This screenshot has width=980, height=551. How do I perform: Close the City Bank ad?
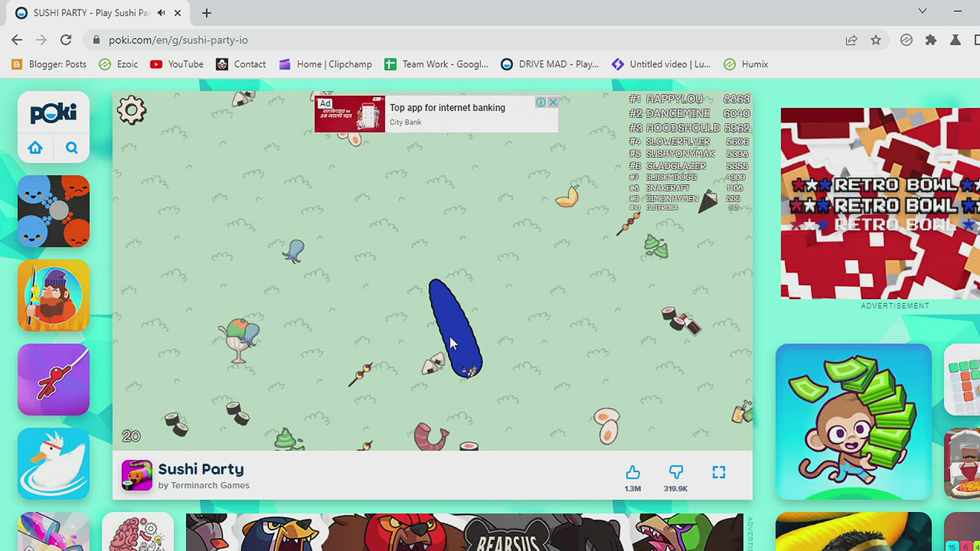(553, 102)
